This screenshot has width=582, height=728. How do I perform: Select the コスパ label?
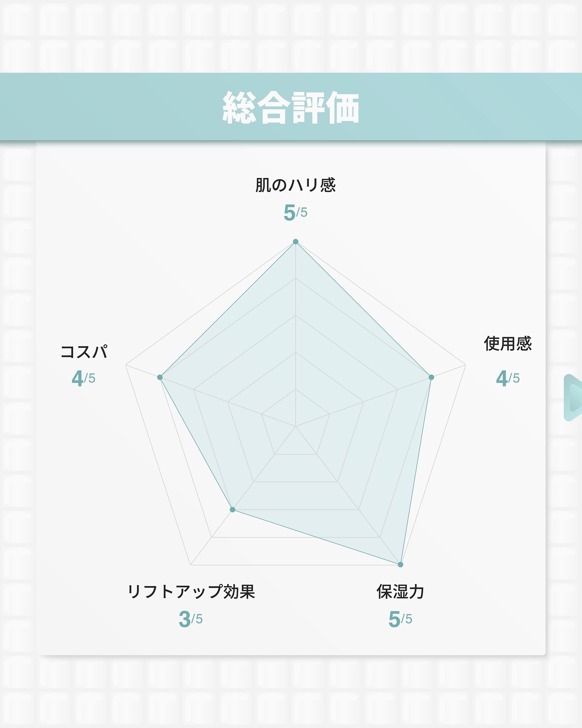[x=84, y=351]
